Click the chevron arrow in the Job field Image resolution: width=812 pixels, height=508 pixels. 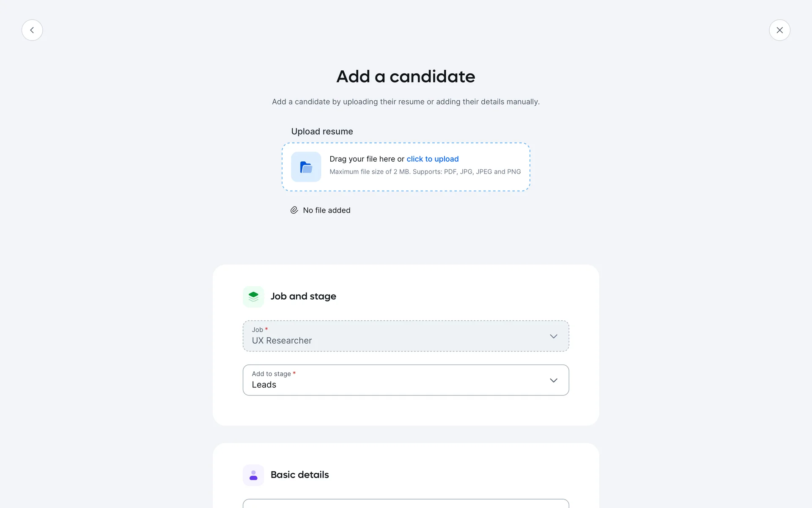point(553,336)
